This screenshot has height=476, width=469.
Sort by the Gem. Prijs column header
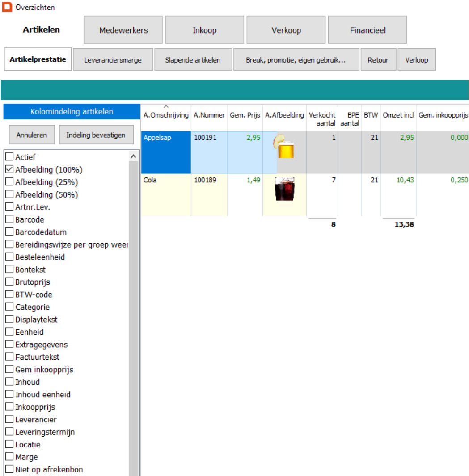[245, 115]
